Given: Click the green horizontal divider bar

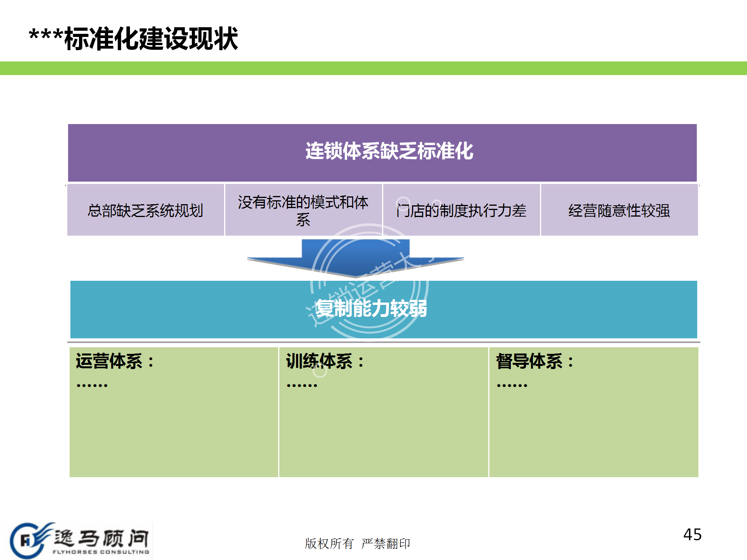Looking at the screenshot, I should 373,68.
